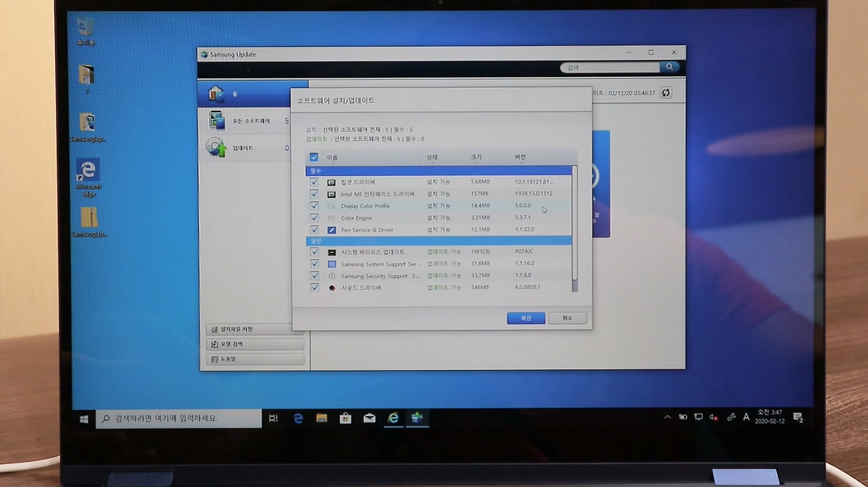This screenshot has width=868, height=487.
Task: Click the Samsung System Support Service row icon
Action: click(x=332, y=264)
